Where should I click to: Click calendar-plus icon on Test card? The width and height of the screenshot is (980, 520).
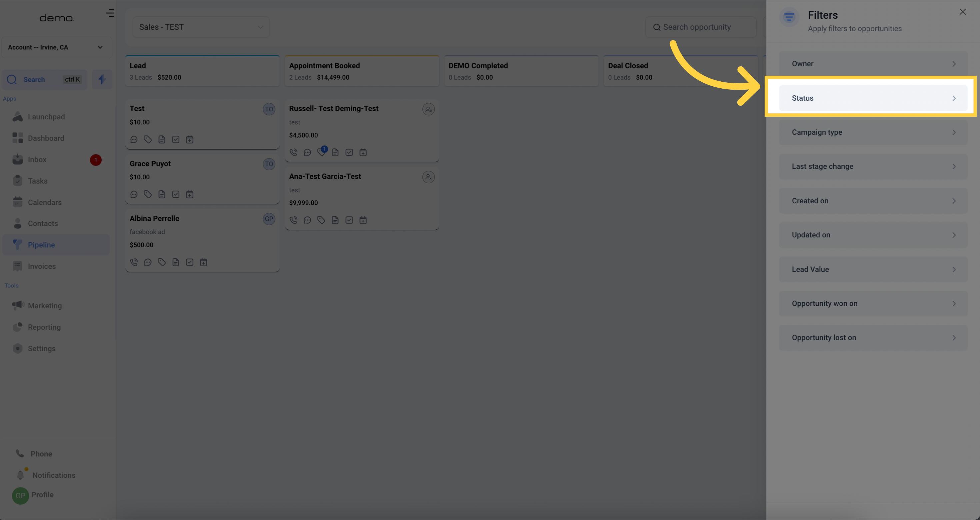189,140
